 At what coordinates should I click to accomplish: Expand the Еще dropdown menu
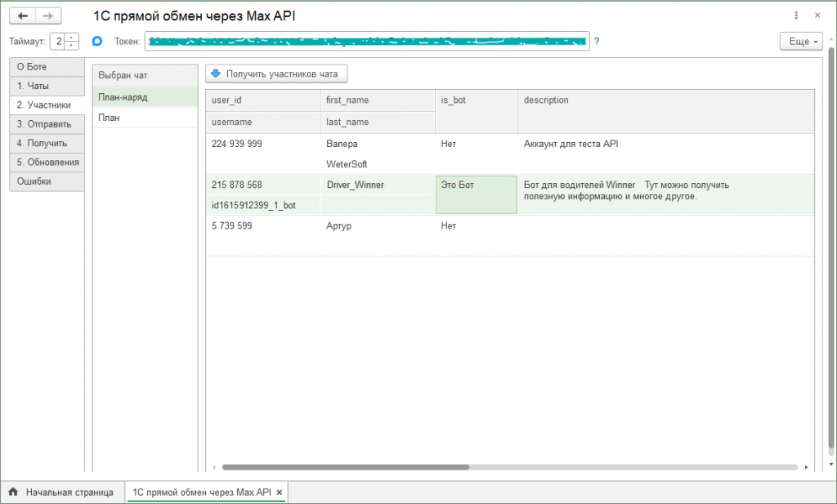click(x=801, y=42)
